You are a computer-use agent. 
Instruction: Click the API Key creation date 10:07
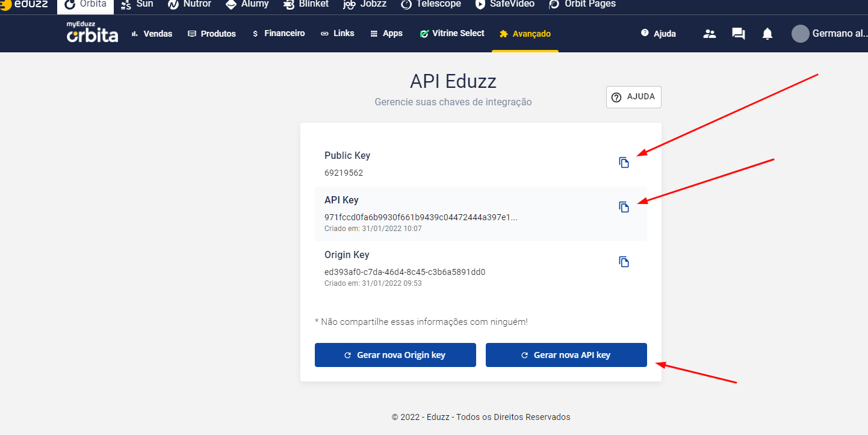pos(373,229)
